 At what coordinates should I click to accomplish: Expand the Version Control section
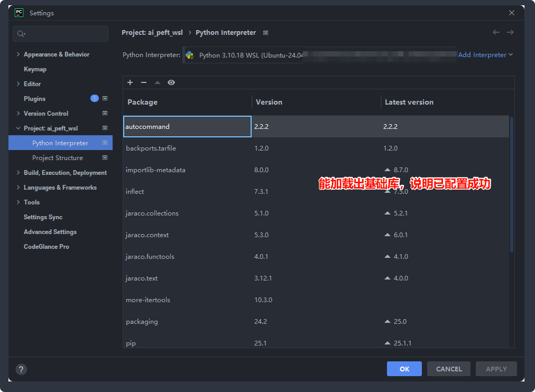point(18,113)
